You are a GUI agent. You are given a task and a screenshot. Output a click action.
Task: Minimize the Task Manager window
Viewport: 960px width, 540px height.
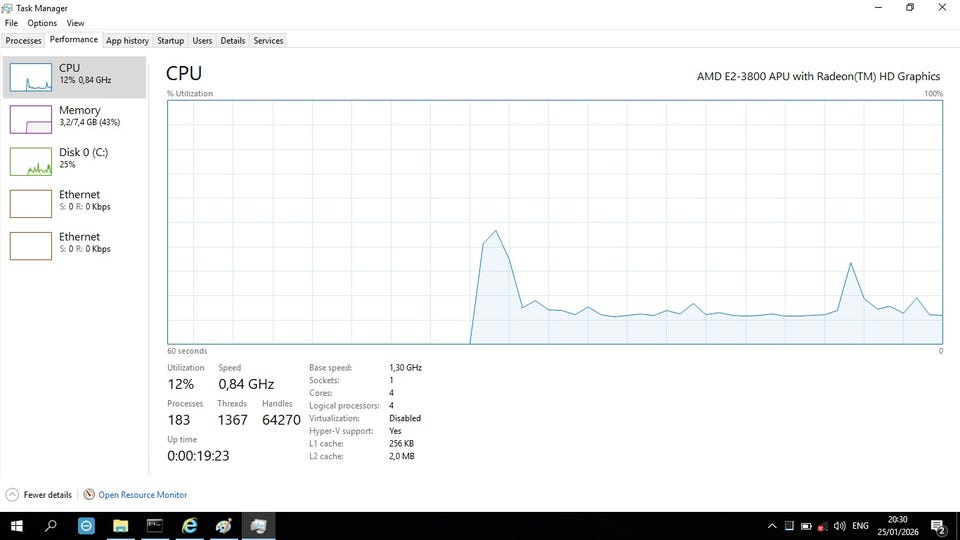point(879,7)
